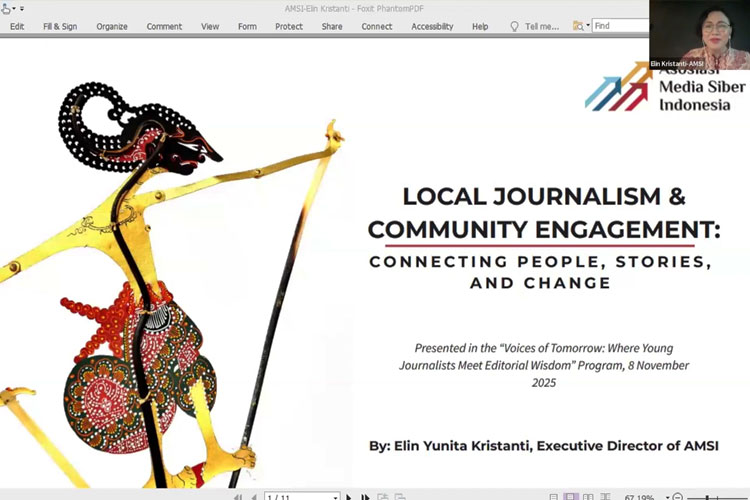Open the customize quick access toolbar arrow
The height and width of the screenshot is (500, 750).
(22, 9)
